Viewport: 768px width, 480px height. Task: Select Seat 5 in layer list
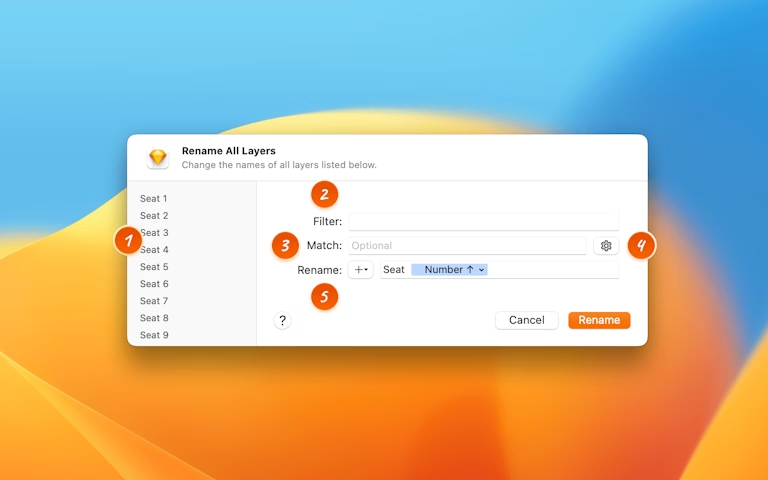click(x=154, y=267)
